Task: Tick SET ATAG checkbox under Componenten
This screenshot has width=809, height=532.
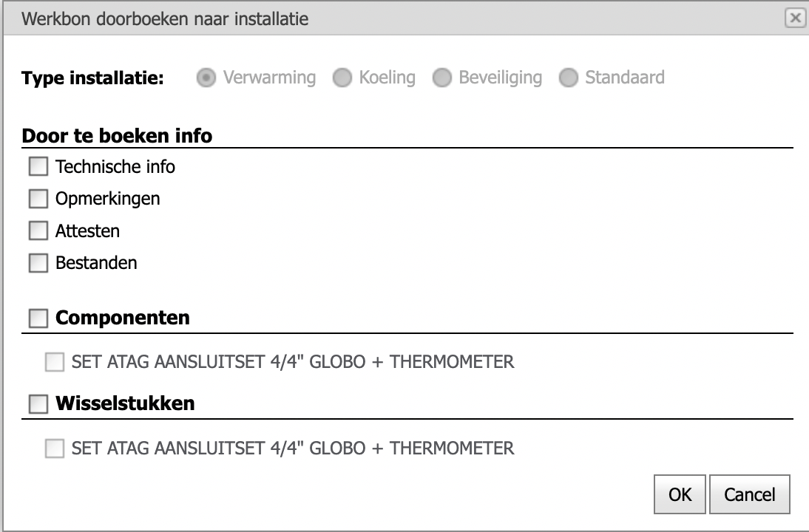Action: [x=55, y=362]
